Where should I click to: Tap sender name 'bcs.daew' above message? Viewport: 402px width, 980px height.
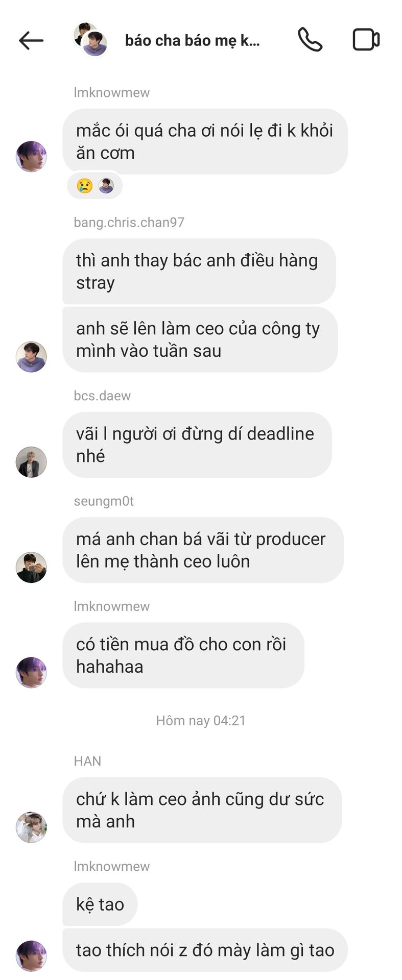pyautogui.click(x=102, y=396)
